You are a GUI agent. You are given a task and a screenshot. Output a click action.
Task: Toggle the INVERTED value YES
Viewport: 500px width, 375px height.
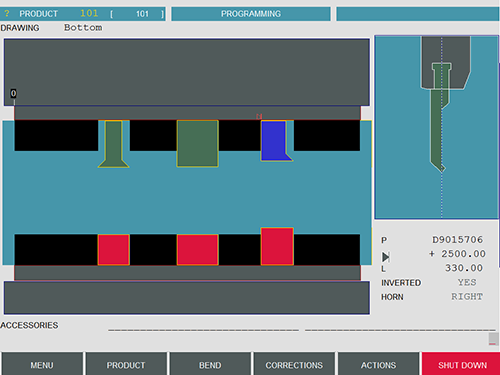pyautogui.click(x=467, y=282)
